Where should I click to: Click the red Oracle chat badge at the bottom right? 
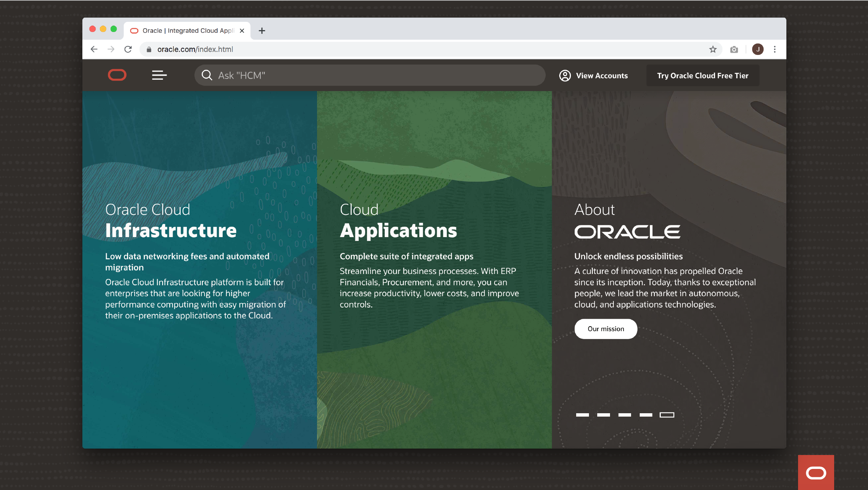(816, 472)
